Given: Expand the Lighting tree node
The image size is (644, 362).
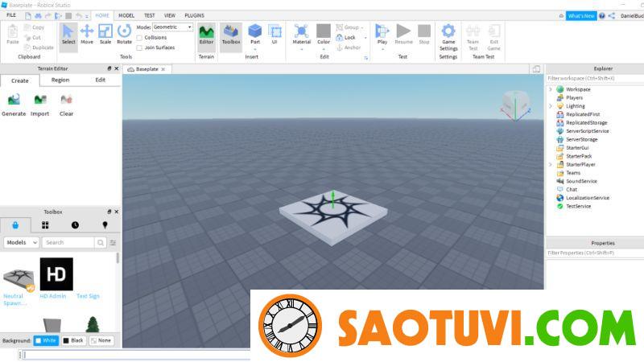Looking at the screenshot, I should (x=551, y=106).
